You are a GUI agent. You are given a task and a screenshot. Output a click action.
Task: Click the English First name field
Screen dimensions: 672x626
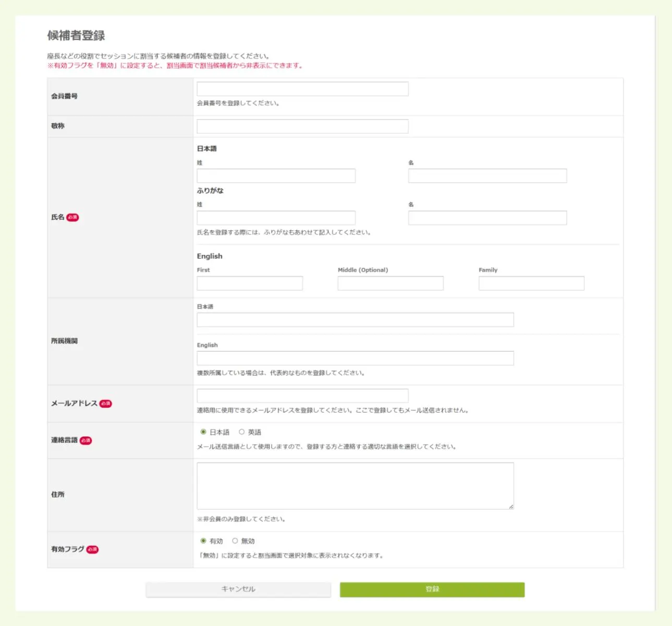[x=249, y=283]
